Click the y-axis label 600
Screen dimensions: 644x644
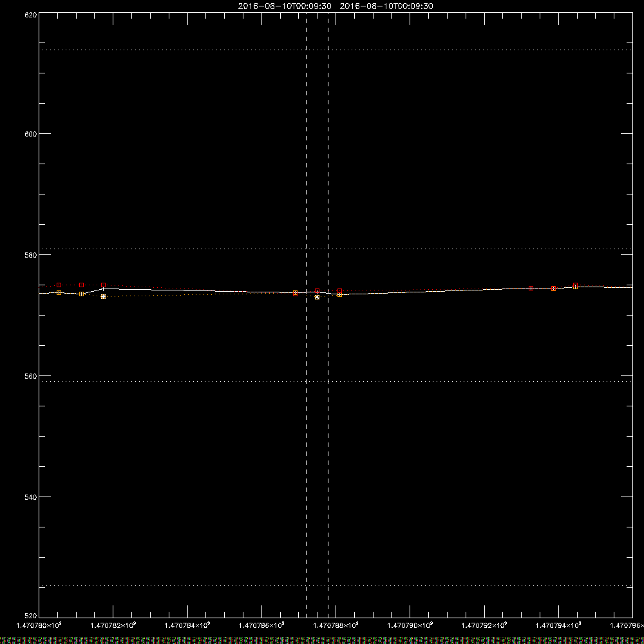[31, 134]
